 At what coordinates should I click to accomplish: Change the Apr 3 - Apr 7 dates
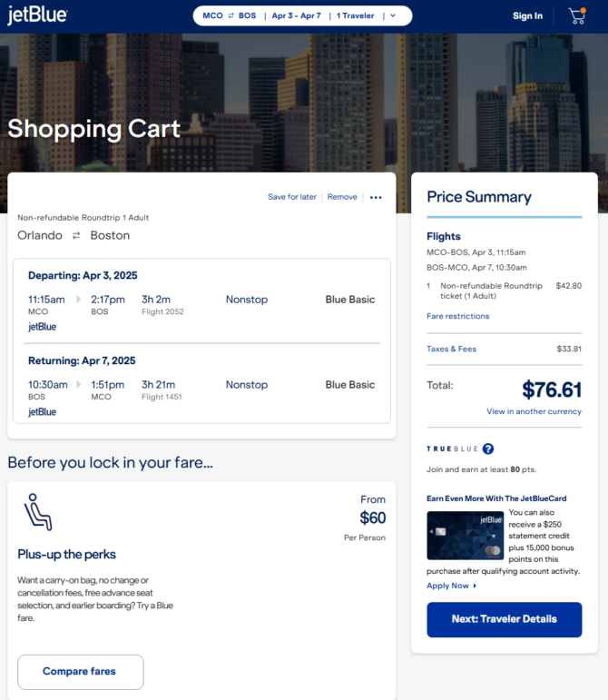coord(296,15)
